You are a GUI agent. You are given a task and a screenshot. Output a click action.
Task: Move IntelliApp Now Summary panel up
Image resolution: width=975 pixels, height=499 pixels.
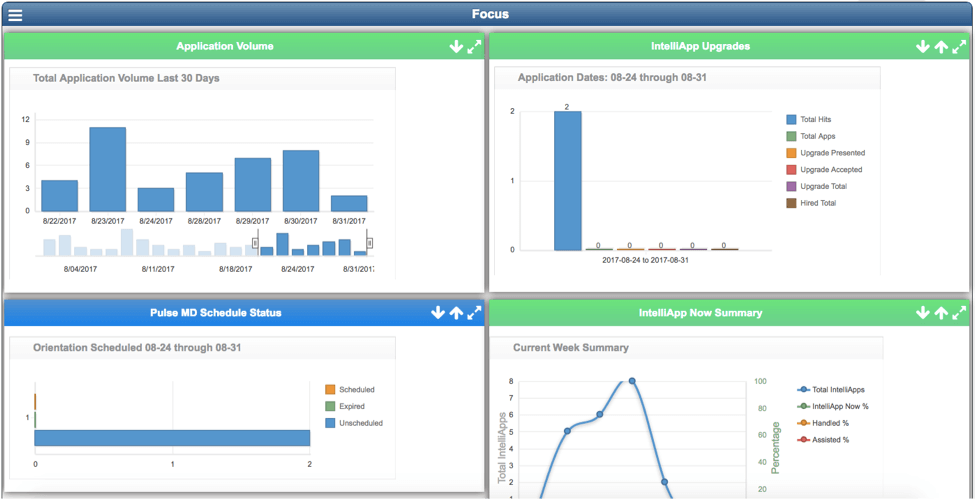click(941, 313)
